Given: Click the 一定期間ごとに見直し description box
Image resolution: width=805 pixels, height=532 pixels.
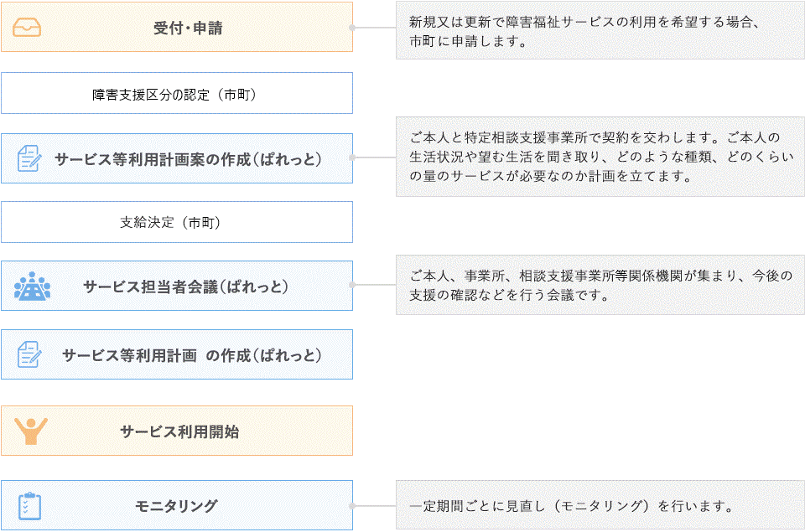Looking at the screenshot, I should click(x=600, y=505).
